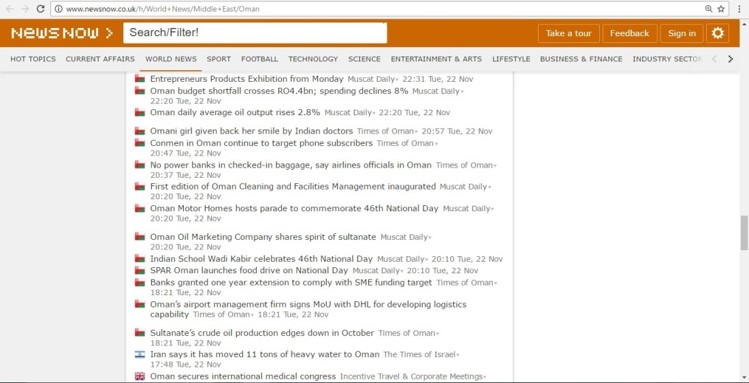Open the TECHNOLOGY menu
749x383 pixels.
(x=313, y=59)
